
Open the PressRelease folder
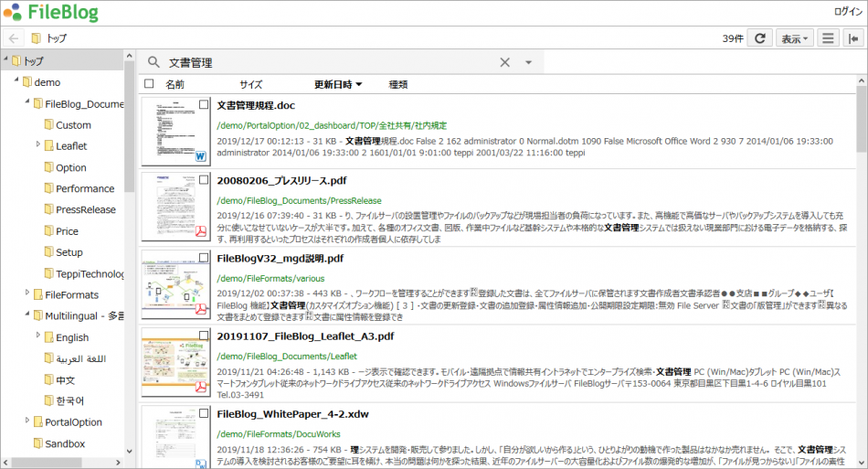[x=85, y=209]
